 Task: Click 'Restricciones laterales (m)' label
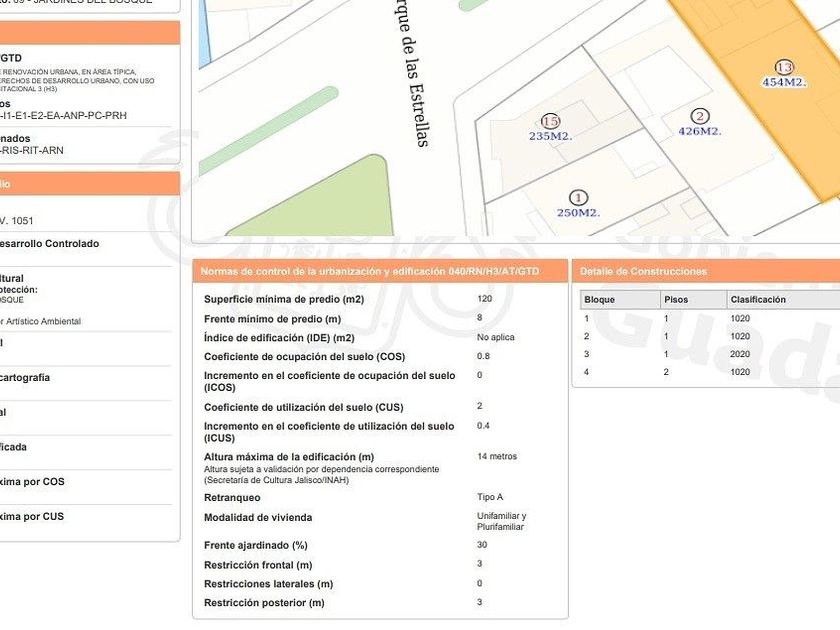(x=268, y=584)
